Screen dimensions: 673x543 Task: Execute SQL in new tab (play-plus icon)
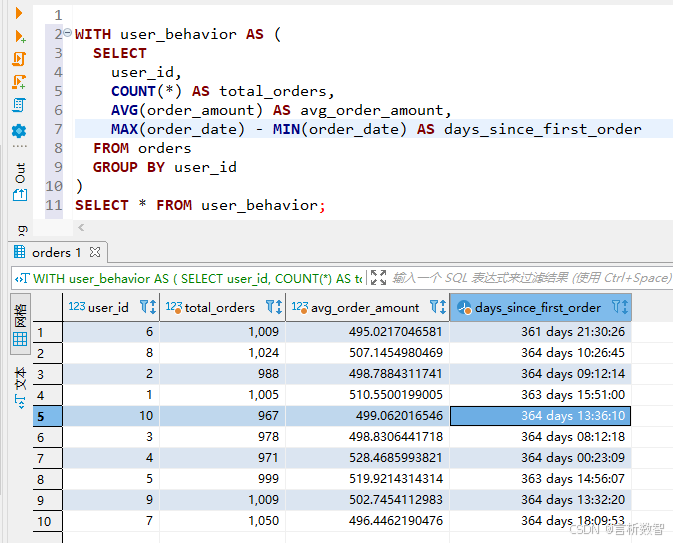pos(20,36)
